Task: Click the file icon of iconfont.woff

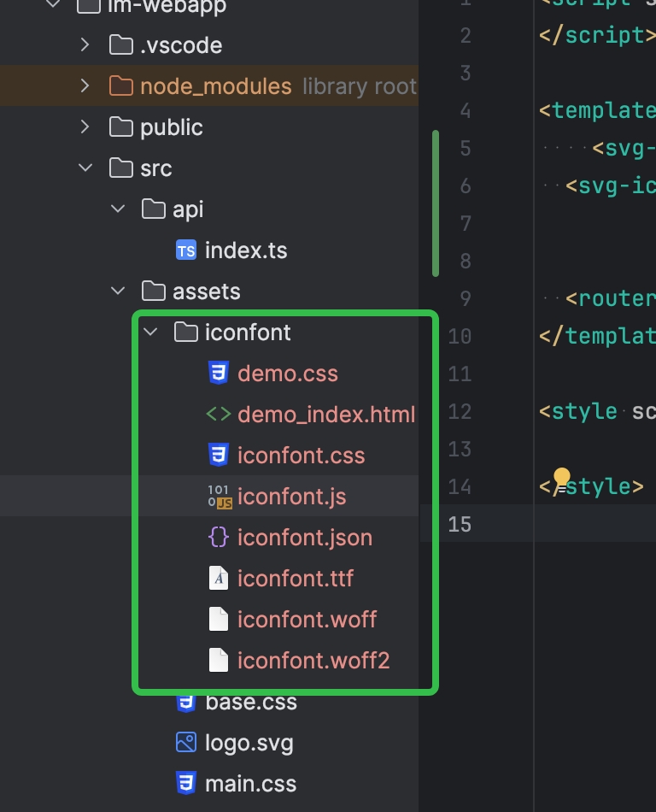Action: coord(219,619)
